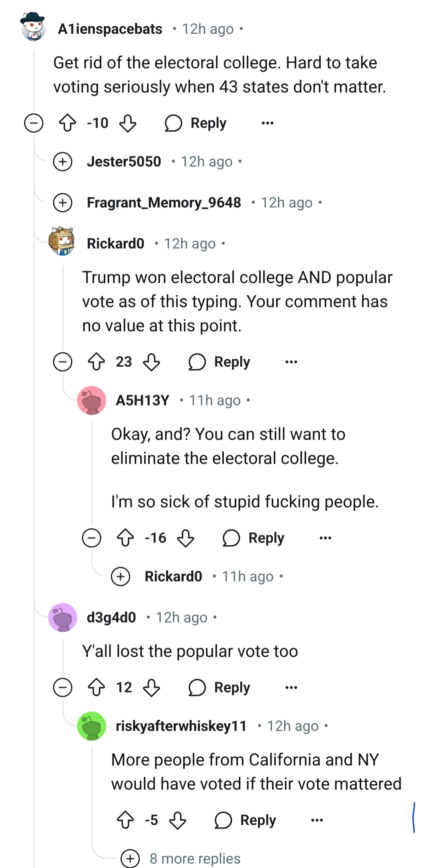This screenshot has height=868, width=434.
Task: Expand Rickard0's collapsed 11h ago reply
Action: coord(121,577)
